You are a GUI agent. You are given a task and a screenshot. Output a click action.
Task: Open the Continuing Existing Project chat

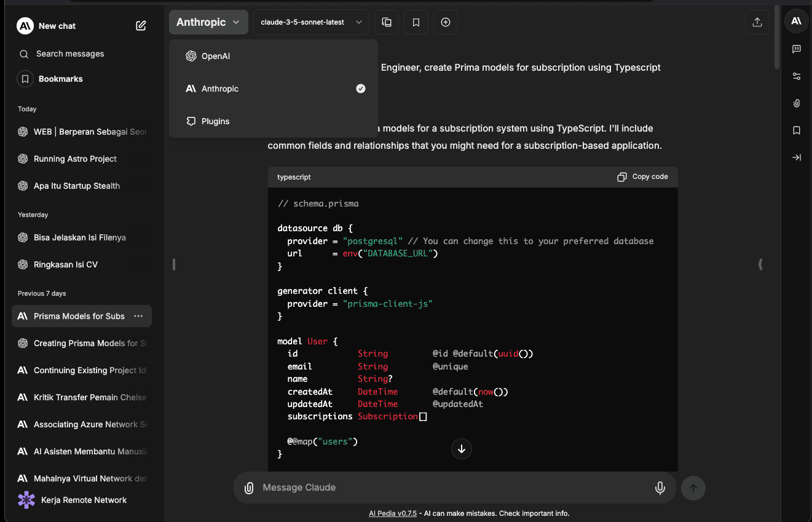82,370
